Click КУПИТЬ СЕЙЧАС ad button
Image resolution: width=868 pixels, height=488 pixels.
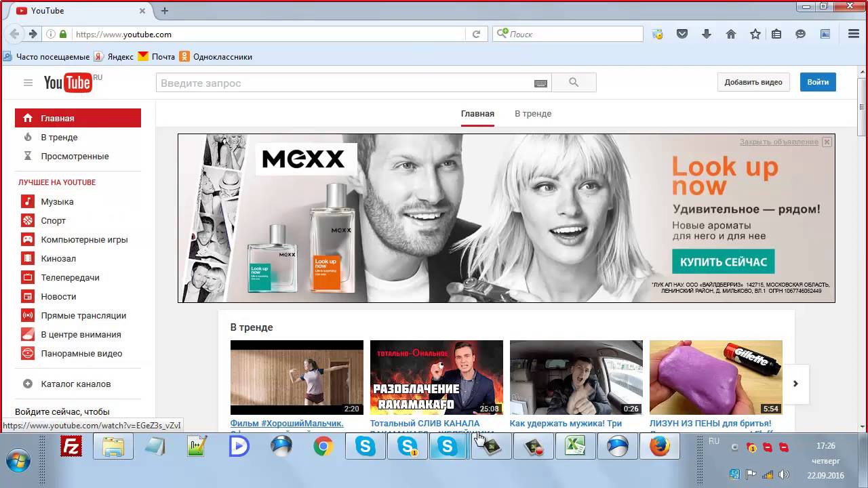tap(724, 262)
